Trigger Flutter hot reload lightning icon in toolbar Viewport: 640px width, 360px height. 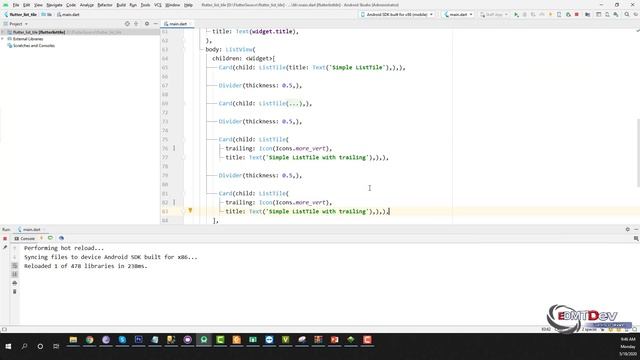(x=550, y=14)
